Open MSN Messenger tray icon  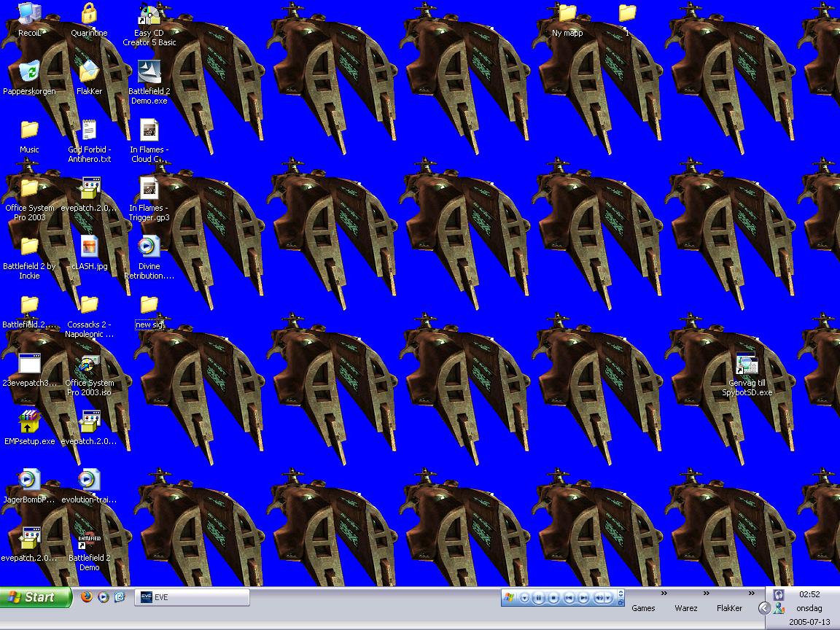(x=779, y=608)
